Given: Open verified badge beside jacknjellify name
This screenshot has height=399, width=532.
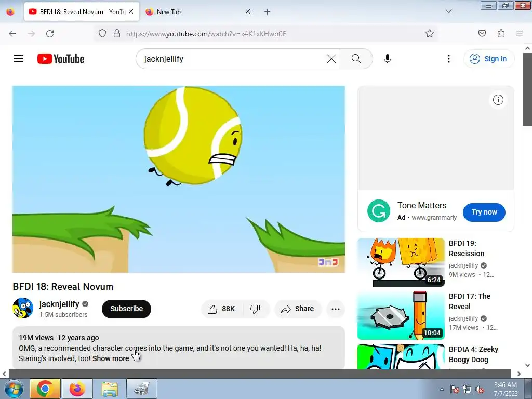Looking at the screenshot, I should click(85, 304).
